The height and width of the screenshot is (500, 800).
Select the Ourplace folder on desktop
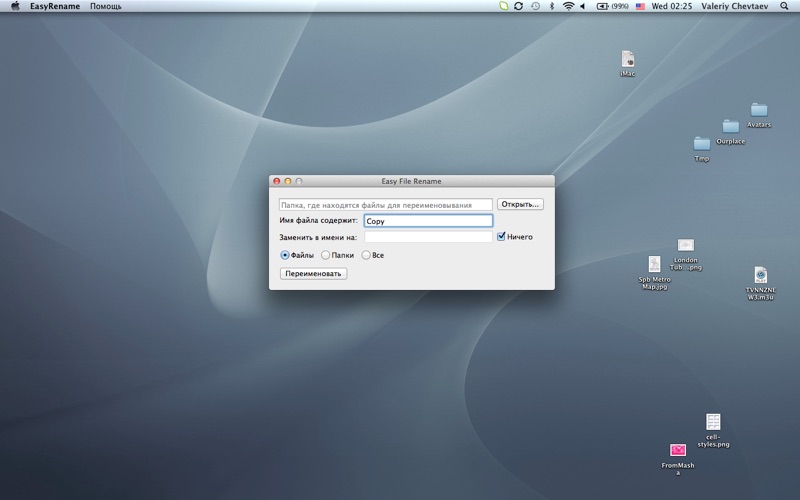[730, 132]
